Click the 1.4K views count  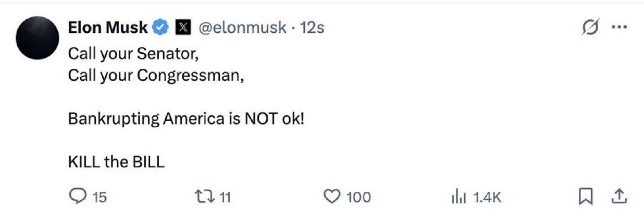(x=487, y=197)
